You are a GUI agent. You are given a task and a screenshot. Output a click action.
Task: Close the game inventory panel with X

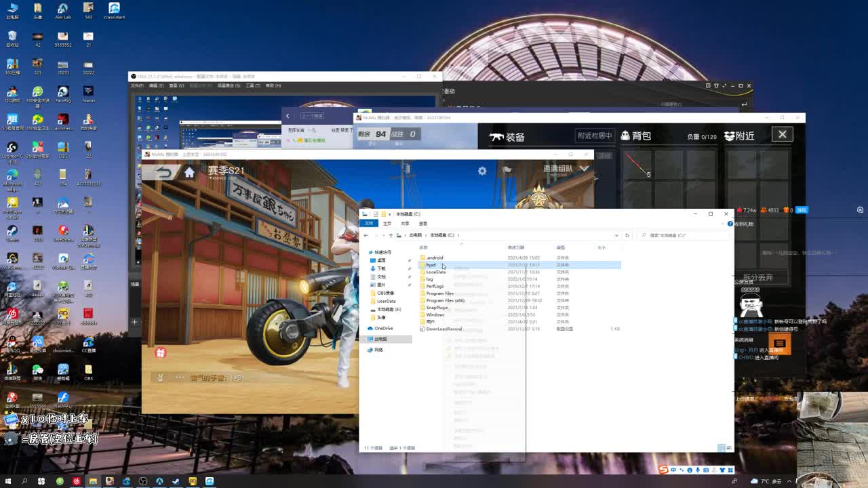click(x=782, y=134)
